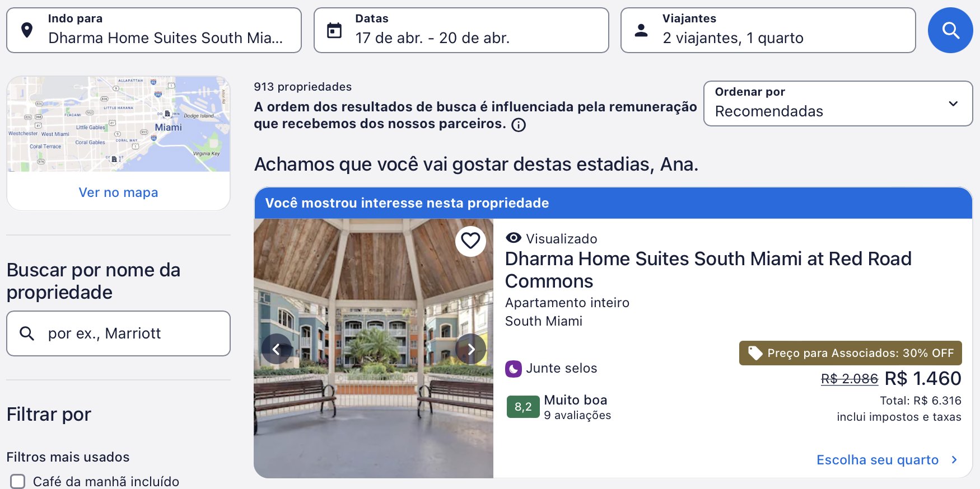The height and width of the screenshot is (489, 980).
Task: Open the Ver no mapa link
Action: 118,192
